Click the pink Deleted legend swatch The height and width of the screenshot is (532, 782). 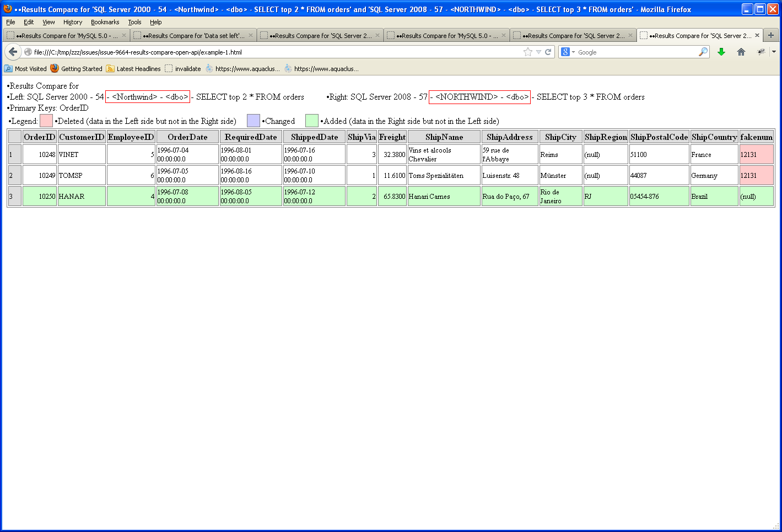point(46,121)
